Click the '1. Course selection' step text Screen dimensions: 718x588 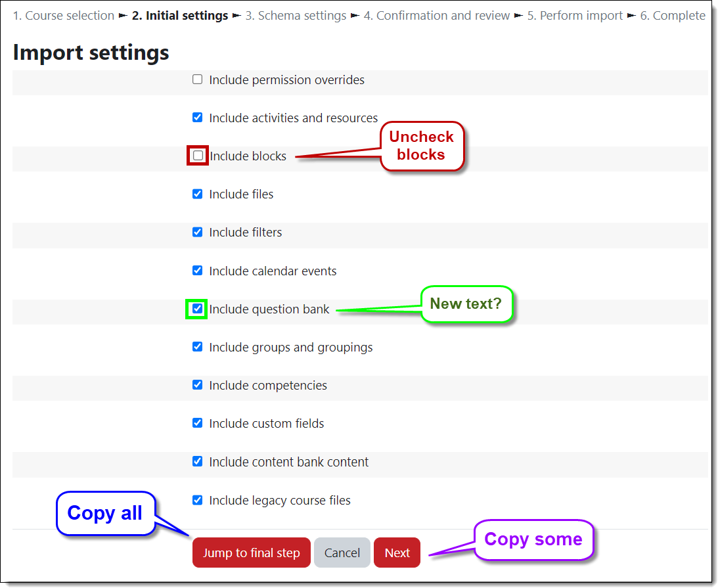tap(64, 16)
